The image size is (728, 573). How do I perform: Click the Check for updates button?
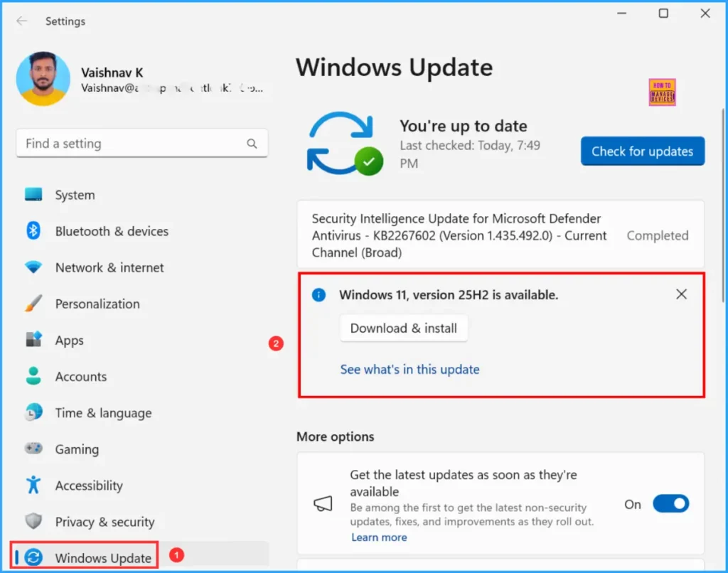point(642,151)
